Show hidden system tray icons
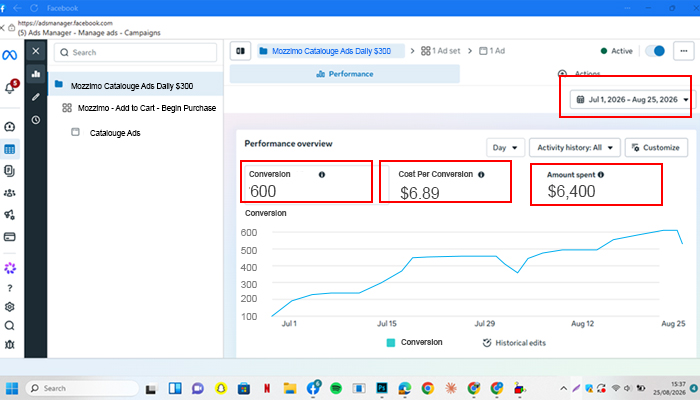The height and width of the screenshot is (400, 700). pyautogui.click(x=563, y=388)
